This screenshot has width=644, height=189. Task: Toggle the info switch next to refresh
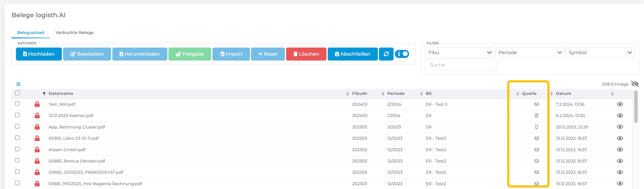[402, 54]
